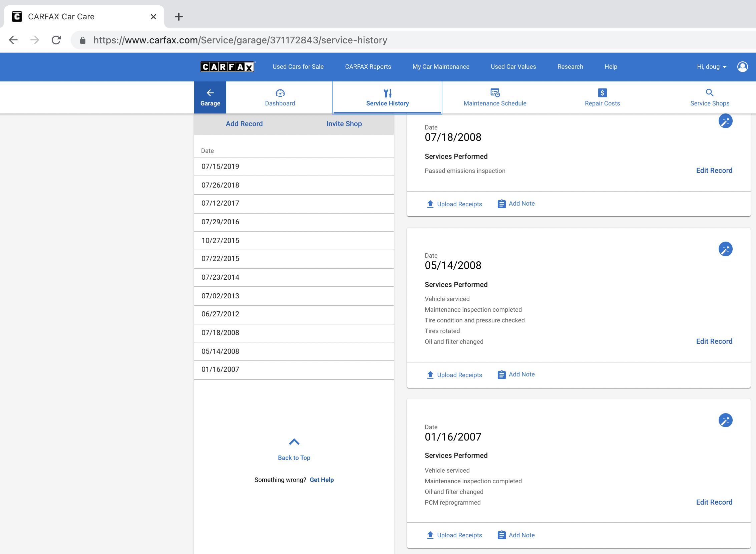This screenshot has width=756, height=554.
Task: Expand the Hi, doug account dropdown
Action: click(711, 67)
